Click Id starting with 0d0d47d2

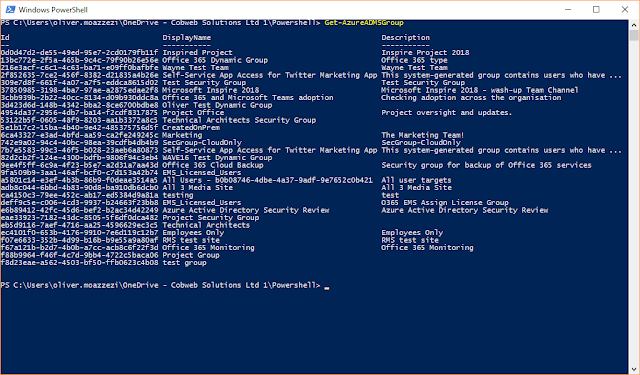(x=80, y=53)
